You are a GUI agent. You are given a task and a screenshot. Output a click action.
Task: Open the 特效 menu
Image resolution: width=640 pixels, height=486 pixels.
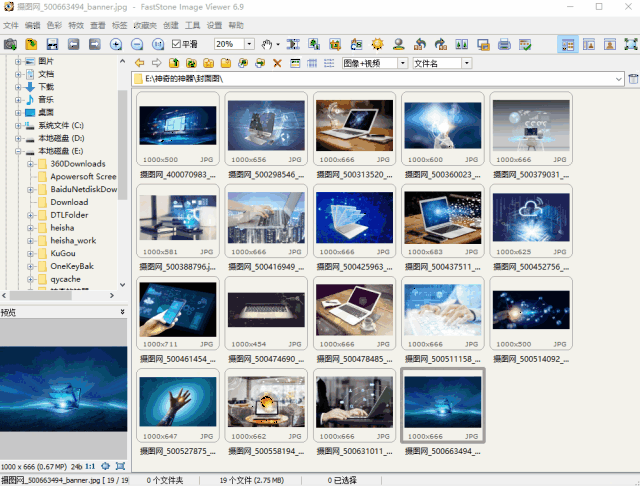76,25
